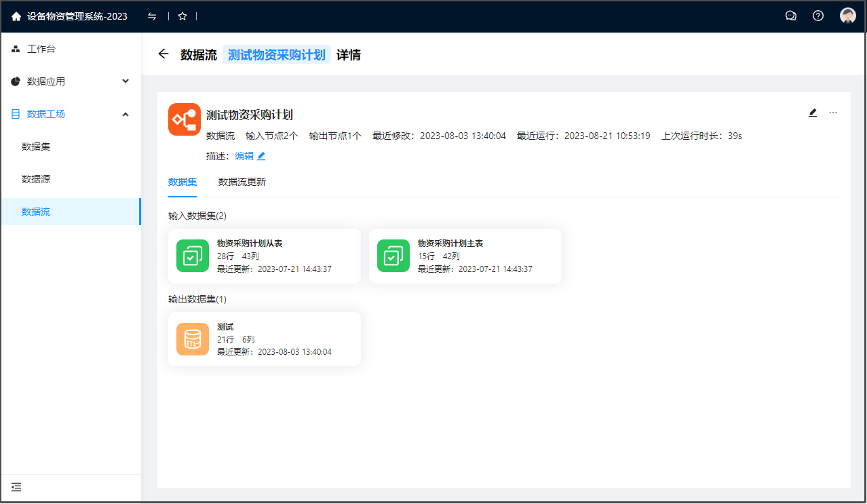This screenshot has height=504, width=867.
Task: Open the 物资采购计划主表 dataset card
Action: tap(465, 256)
